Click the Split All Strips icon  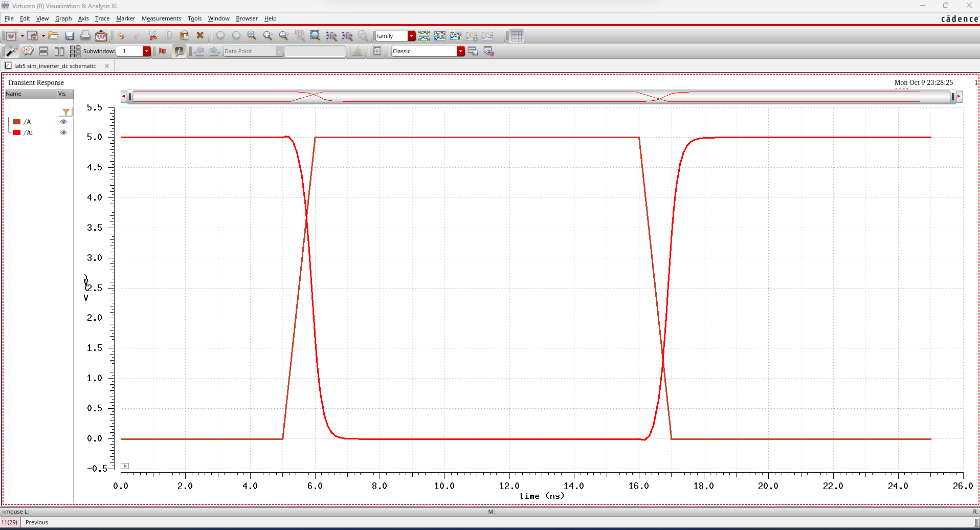(x=424, y=36)
